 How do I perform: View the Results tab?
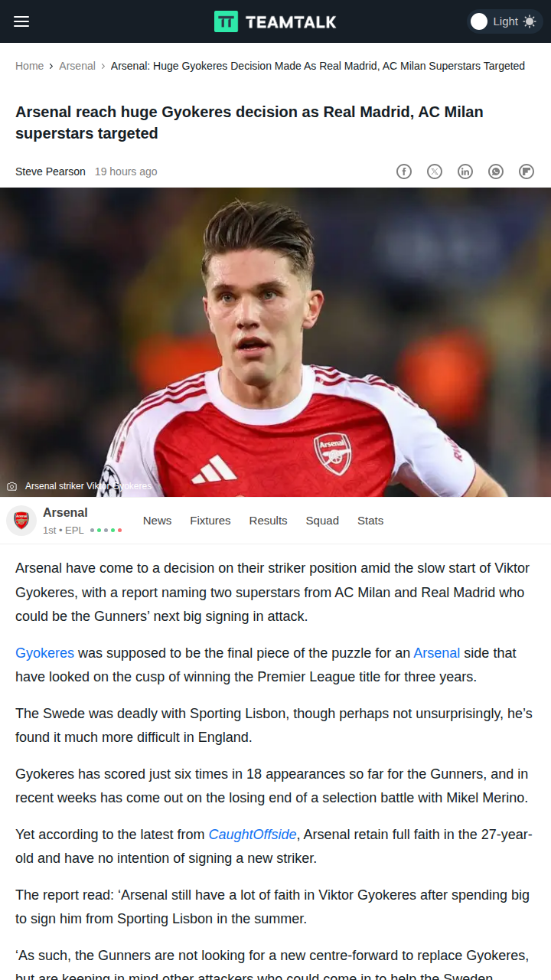tap(268, 521)
